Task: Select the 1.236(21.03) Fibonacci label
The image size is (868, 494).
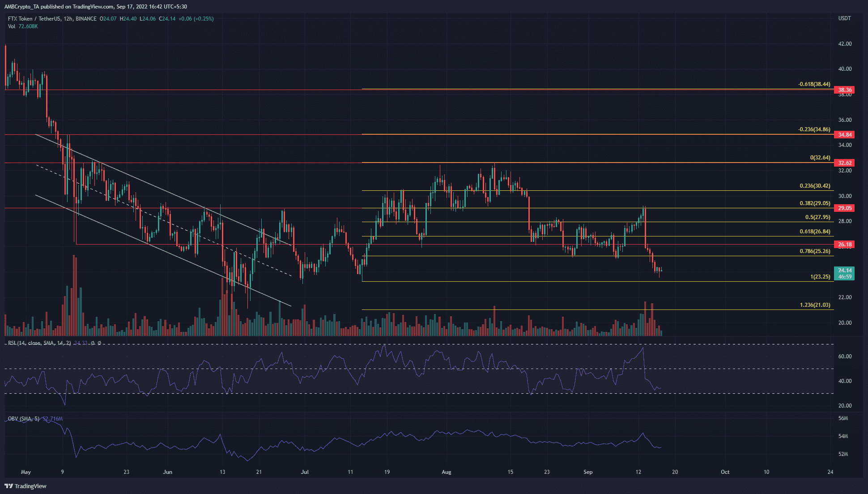Action: pyautogui.click(x=815, y=305)
